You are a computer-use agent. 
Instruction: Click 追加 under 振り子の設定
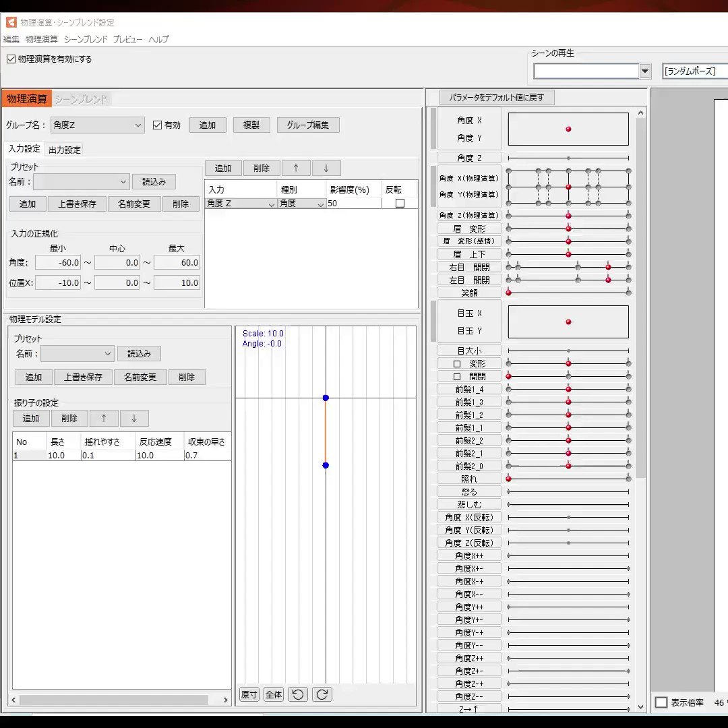pyautogui.click(x=30, y=419)
